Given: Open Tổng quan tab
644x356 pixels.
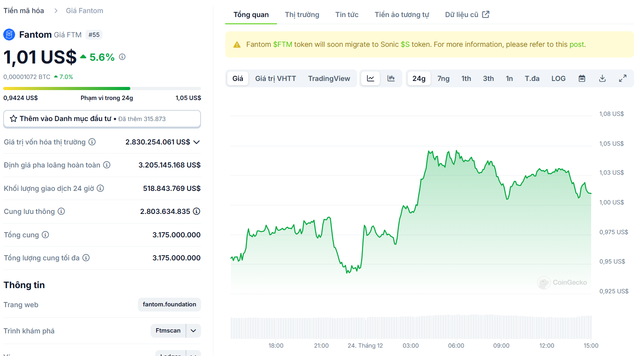Looking at the screenshot, I should [251, 15].
